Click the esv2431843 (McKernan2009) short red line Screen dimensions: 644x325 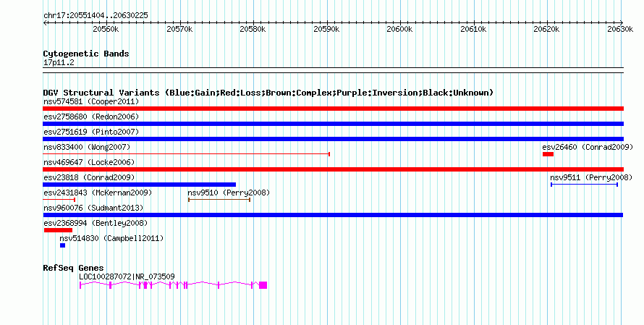[x=59, y=200]
